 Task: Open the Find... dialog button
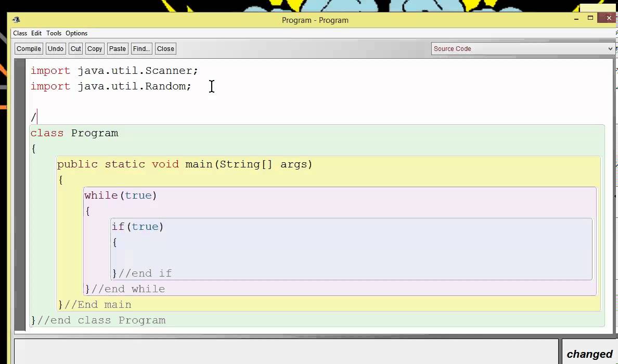(x=141, y=49)
